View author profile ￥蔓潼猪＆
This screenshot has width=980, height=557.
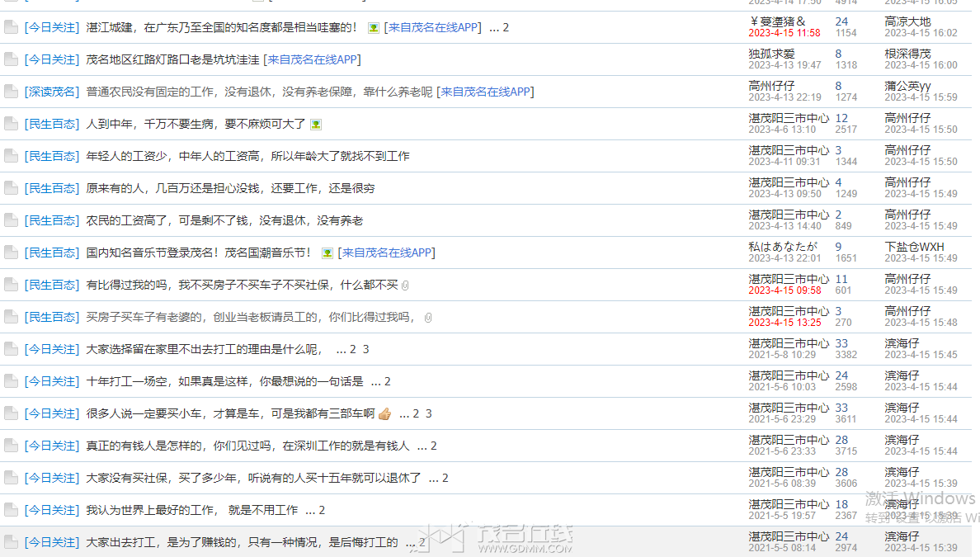click(777, 22)
